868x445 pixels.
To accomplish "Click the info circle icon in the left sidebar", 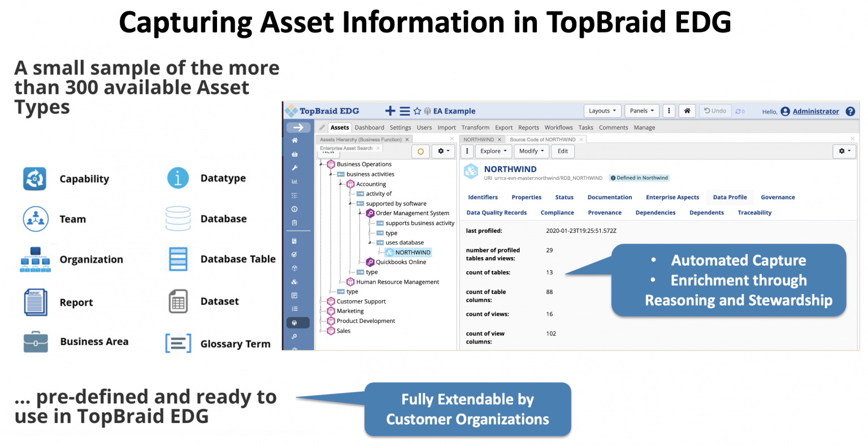I will click(294, 209).
